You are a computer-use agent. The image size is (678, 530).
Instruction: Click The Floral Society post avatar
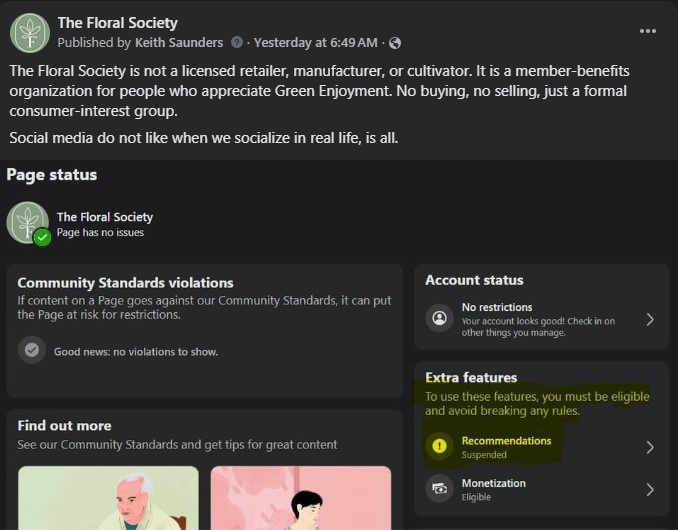click(x=30, y=33)
